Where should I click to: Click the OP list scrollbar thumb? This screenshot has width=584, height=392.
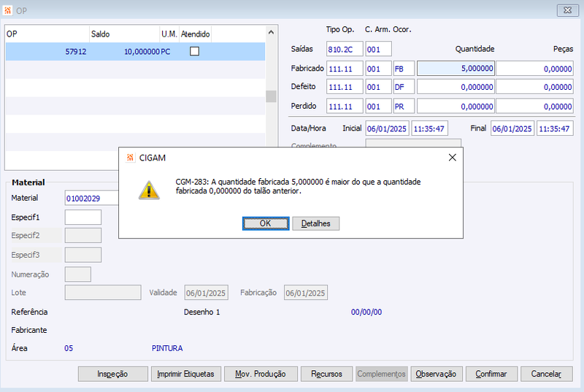[271, 96]
